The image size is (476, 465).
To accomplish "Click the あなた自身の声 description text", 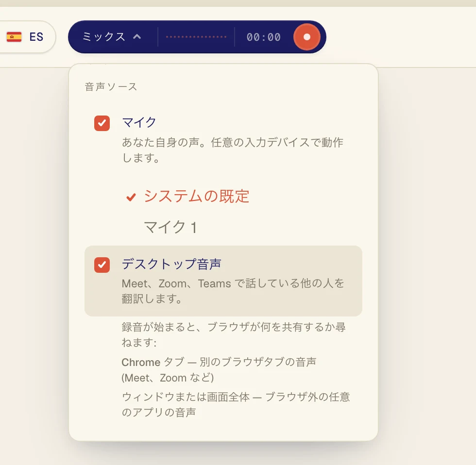I will (233, 150).
